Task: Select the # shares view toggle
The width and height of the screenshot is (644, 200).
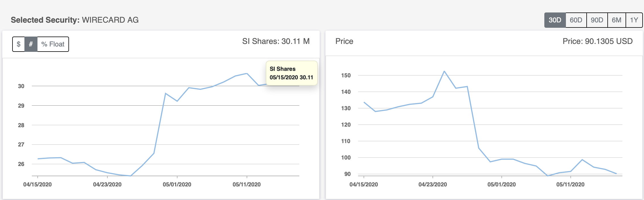Action: [31, 44]
